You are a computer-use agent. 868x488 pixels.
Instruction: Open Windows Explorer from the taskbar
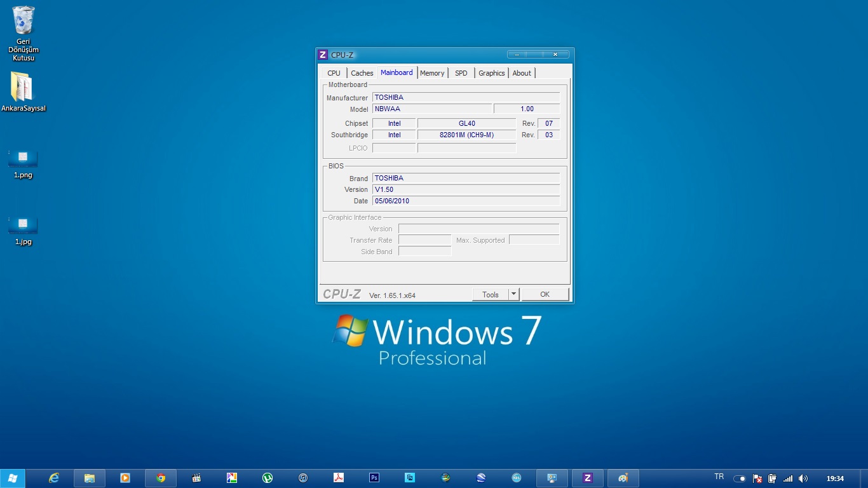click(90, 478)
